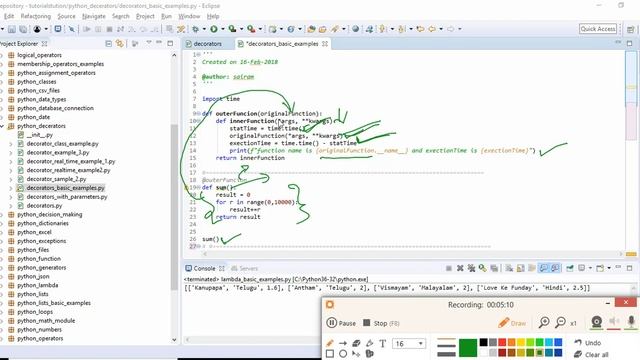Select the cursor-highlight tool in recorder
Image resolution: width=640 pixels, height=360 pixels.
click(x=356, y=353)
